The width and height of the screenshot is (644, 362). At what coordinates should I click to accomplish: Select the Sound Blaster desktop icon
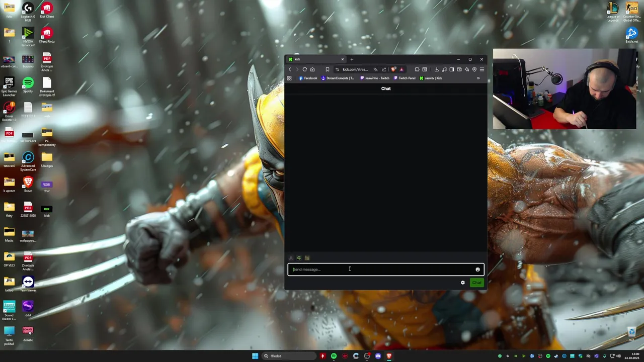(x=9, y=311)
